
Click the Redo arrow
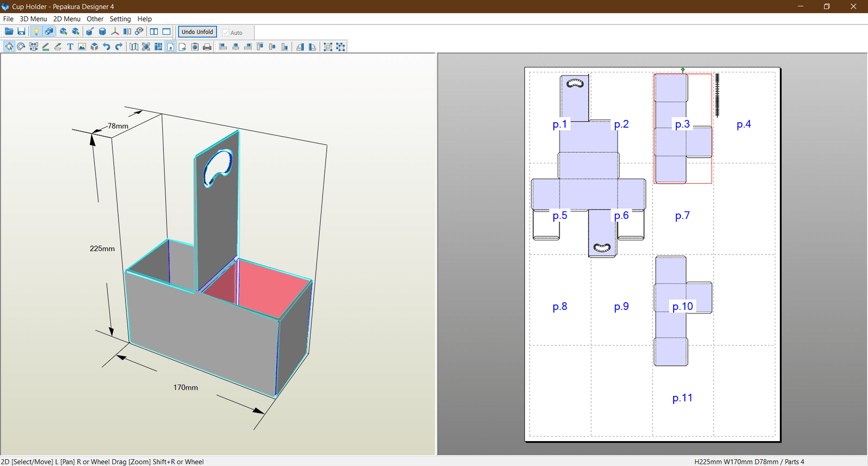pyautogui.click(x=119, y=47)
